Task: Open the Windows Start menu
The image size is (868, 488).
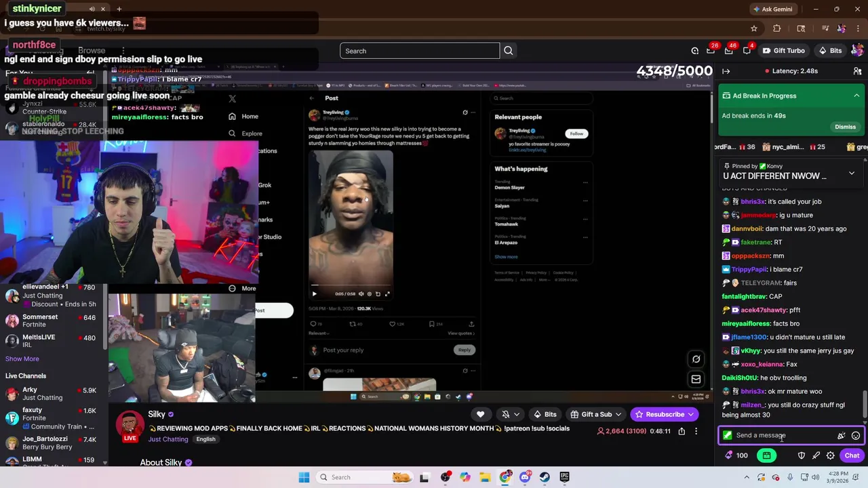Action: coord(304,477)
